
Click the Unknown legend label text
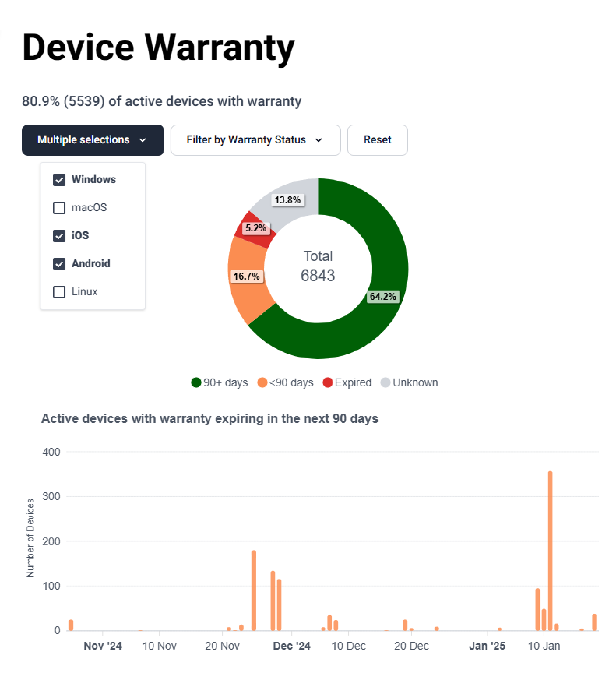pos(415,383)
